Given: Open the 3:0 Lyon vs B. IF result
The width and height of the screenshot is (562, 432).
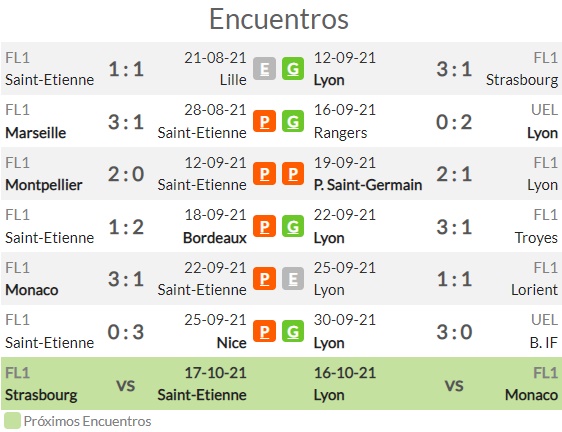Looking at the screenshot, I should (x=454, y=332).
